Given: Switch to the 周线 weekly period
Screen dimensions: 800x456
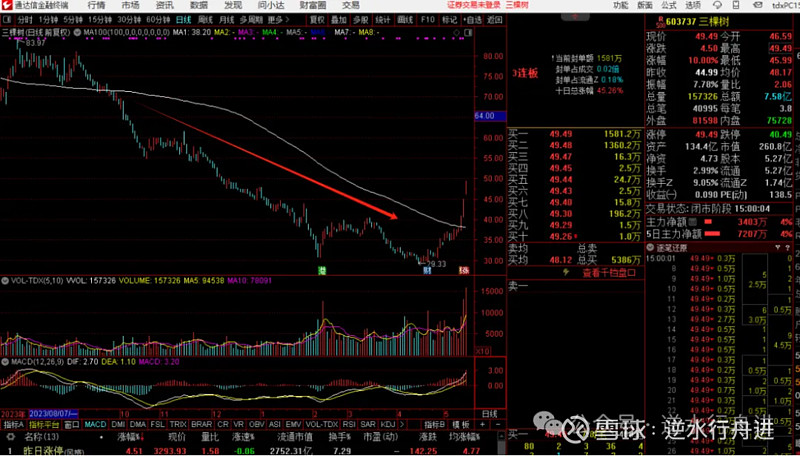Looking at the screenshot, I should pyautogui.click(x=205, y=20).
